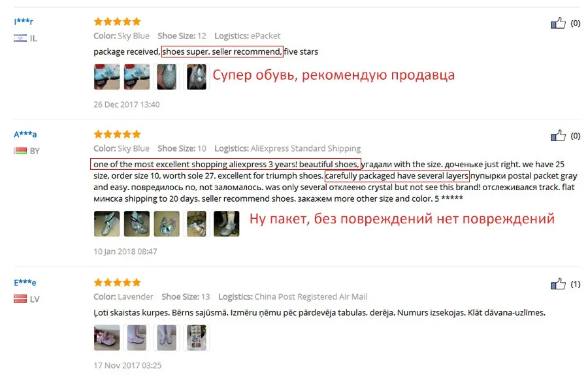Open pink shoe photo in E***e's review
Viewport: 588px width, 375px height.
point(107,338)
